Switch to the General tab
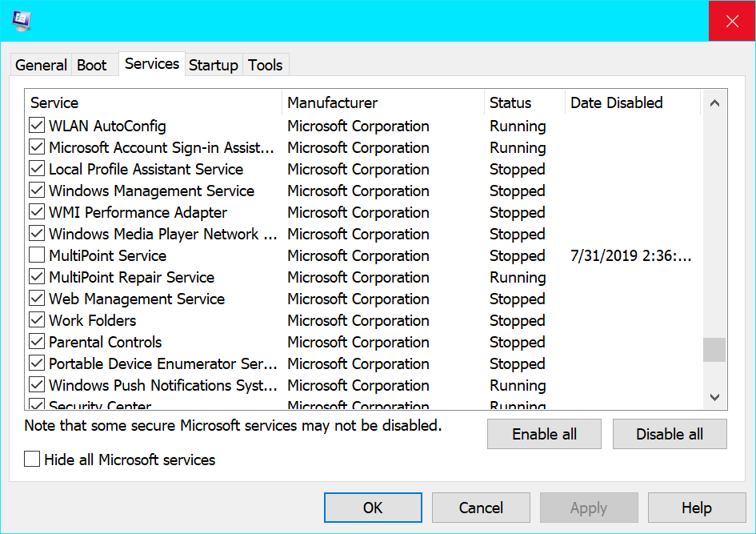This screenshot has height=534, width=756. click(41, 65)
